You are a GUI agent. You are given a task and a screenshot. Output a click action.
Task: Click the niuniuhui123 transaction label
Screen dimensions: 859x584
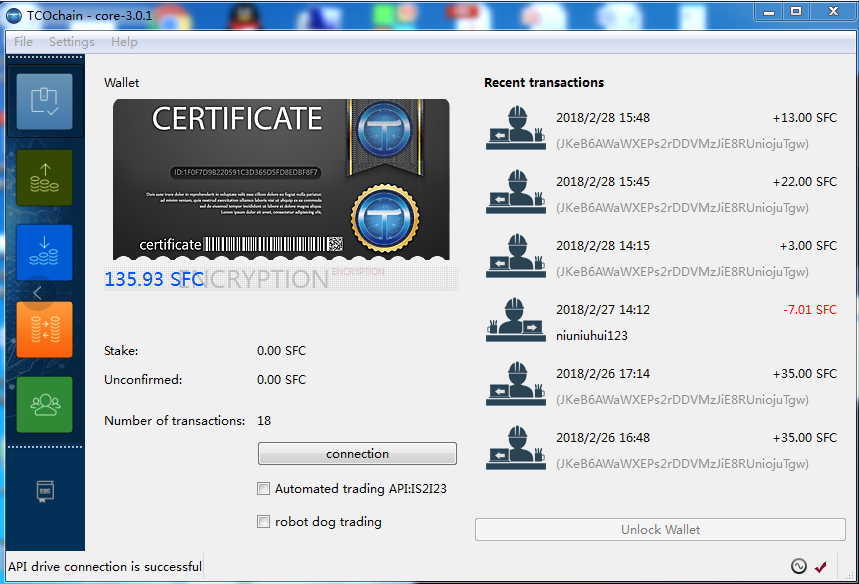pyautogui.click(x=592, y=336)
